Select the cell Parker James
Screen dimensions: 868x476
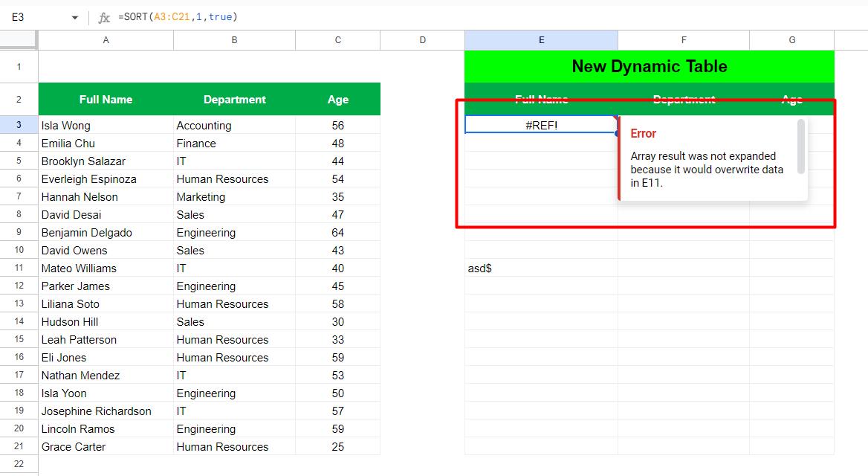(x=106, y=286)
